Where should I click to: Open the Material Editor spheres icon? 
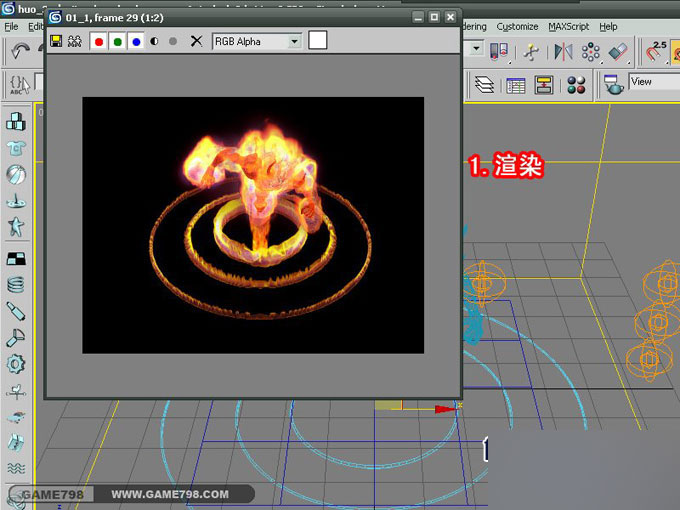click(576, 85)
